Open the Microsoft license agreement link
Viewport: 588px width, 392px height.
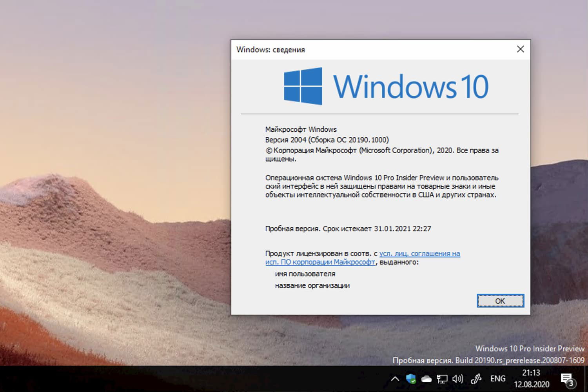(x=419, y=254)
